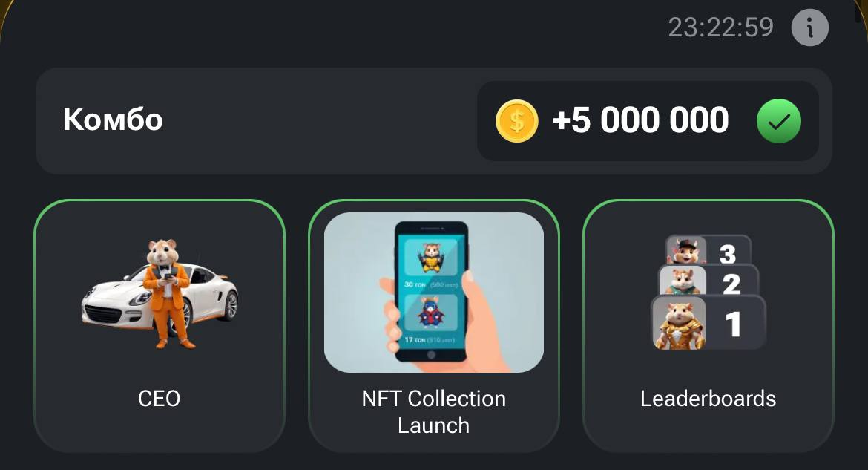The width and height of the screenshot is (868, 470).
Task: Open the Leaderboards combo card
Action: (708, 326)
